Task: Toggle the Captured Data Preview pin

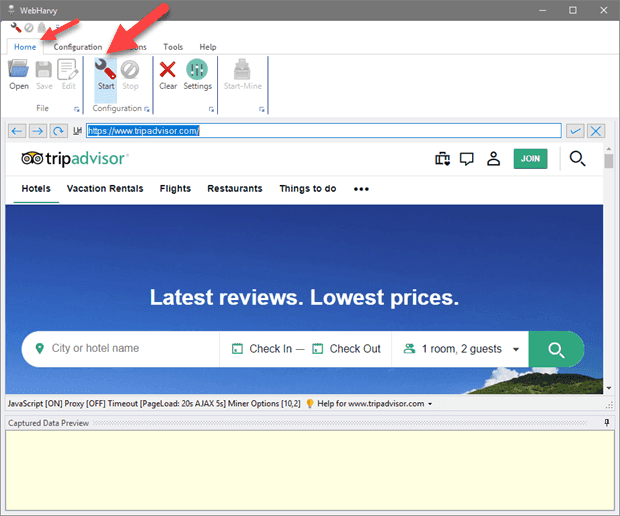Action: (606, 423)
